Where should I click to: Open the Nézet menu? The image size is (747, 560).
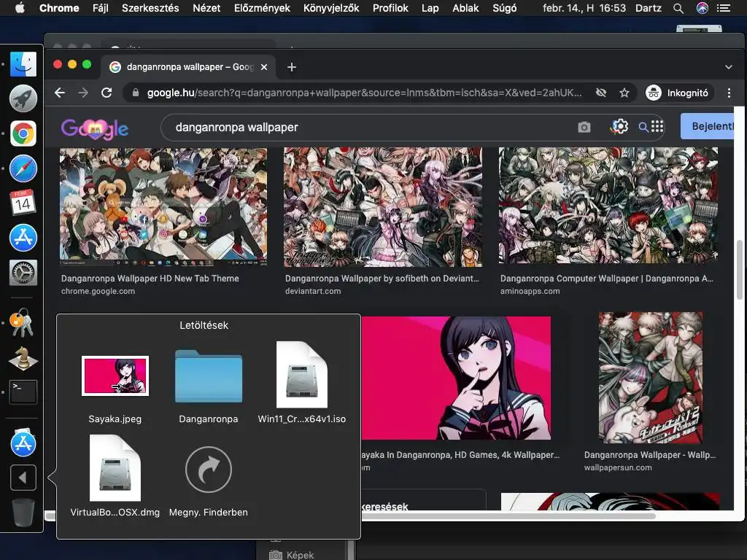206,8
